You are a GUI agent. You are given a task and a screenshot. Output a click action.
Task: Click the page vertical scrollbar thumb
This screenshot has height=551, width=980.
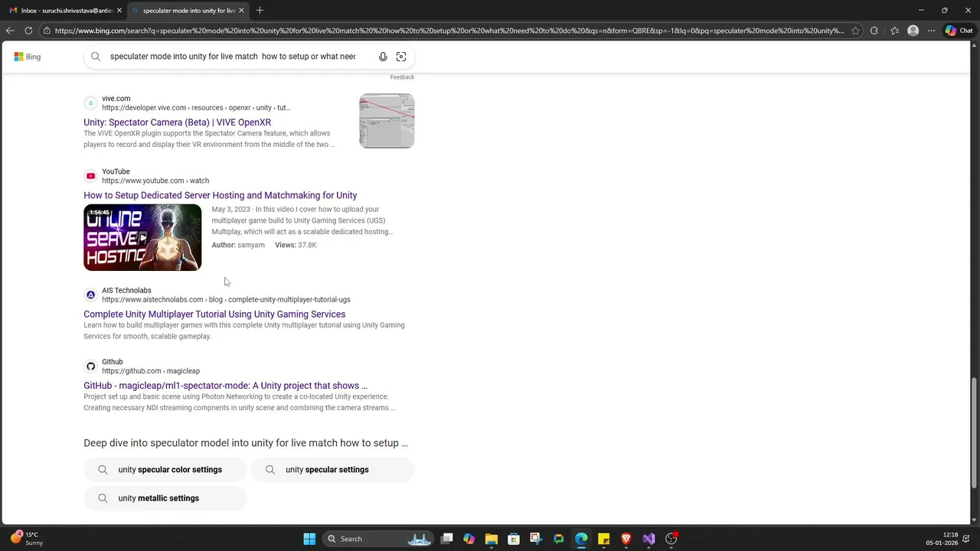pos(974,432)
